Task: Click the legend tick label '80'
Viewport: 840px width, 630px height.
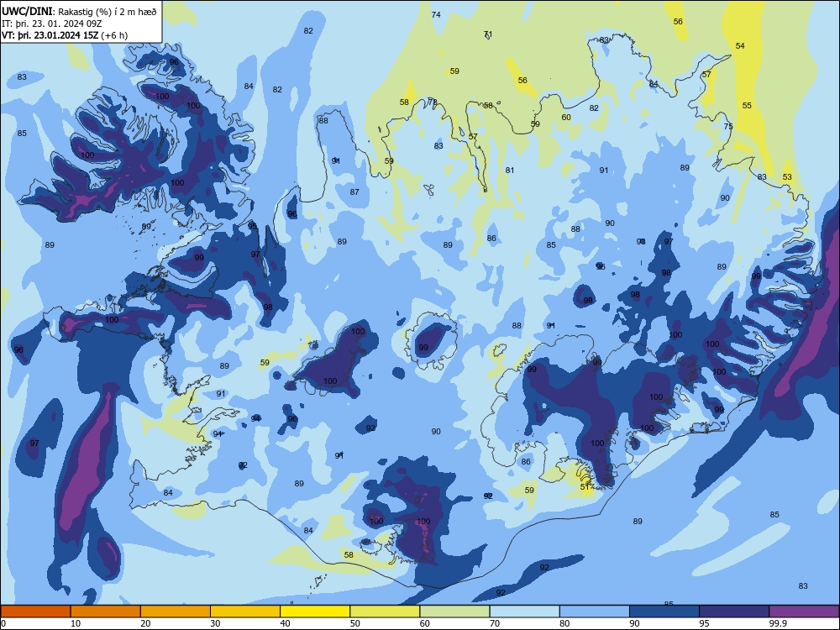Action: pos(564,623)
